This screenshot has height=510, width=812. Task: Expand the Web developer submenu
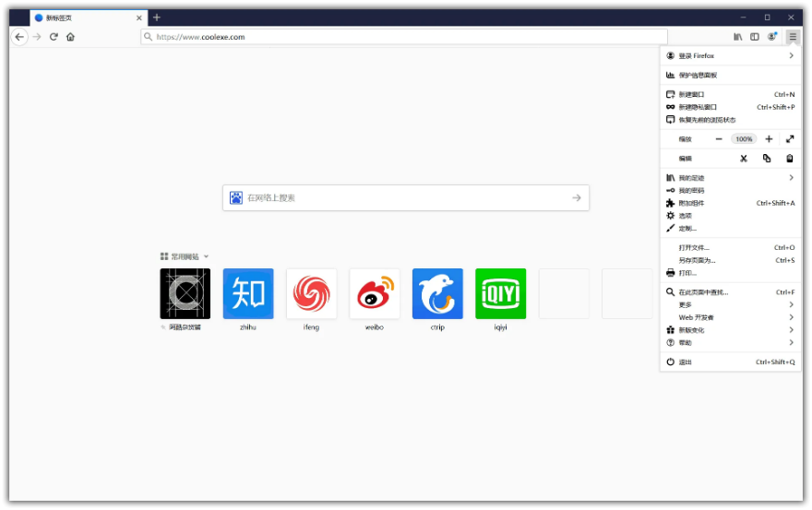click(x=730, y=317)
